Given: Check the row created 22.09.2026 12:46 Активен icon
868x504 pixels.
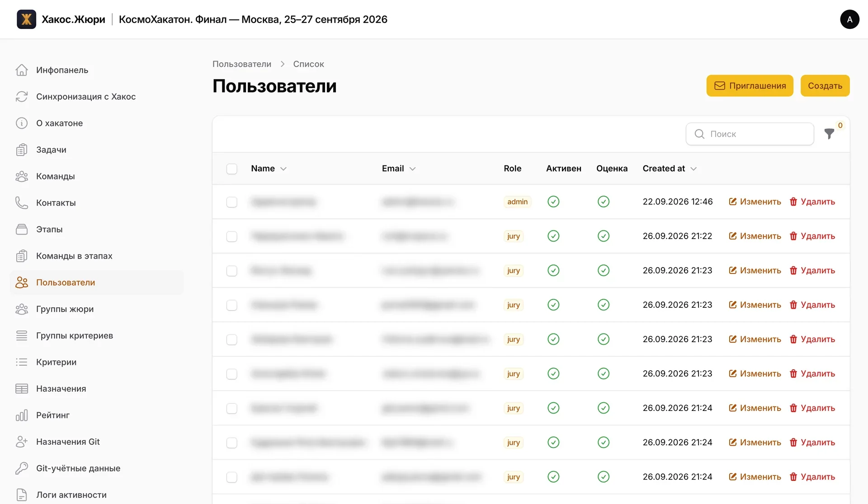Looking at the screenshot, I should 553,202.
